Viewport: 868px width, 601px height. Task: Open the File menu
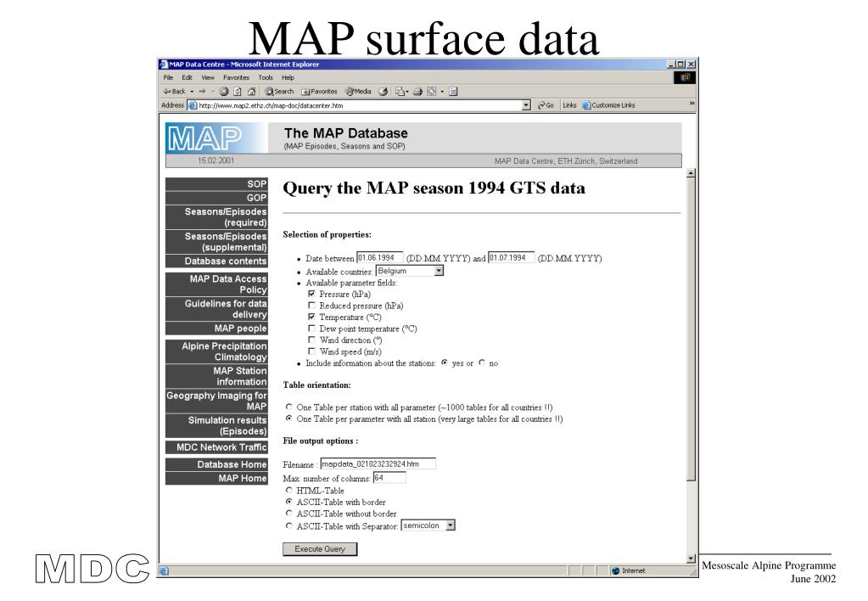click(168, 77)
